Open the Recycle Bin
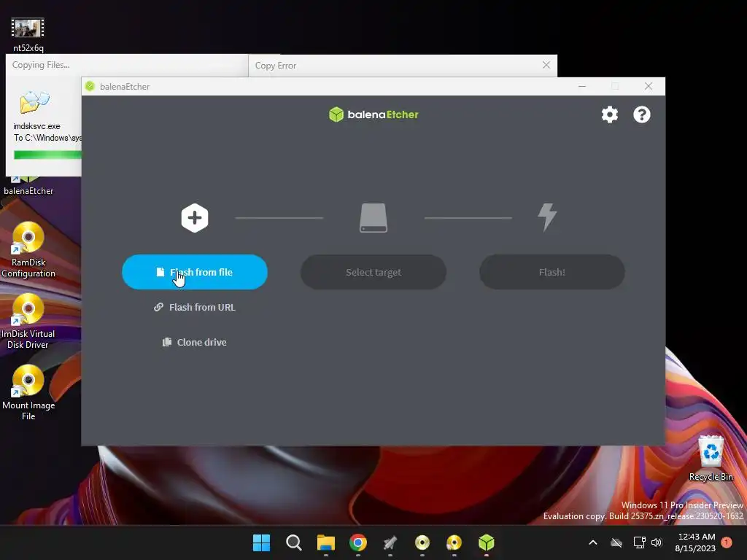The width and height of the screenshot is (747, 560). (711, 458)
